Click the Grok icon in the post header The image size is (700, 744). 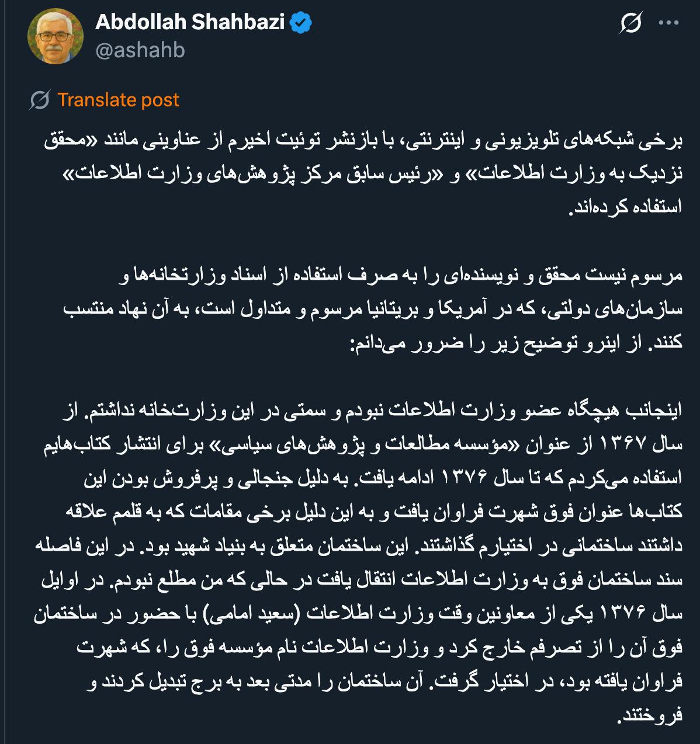click(631, 23)
